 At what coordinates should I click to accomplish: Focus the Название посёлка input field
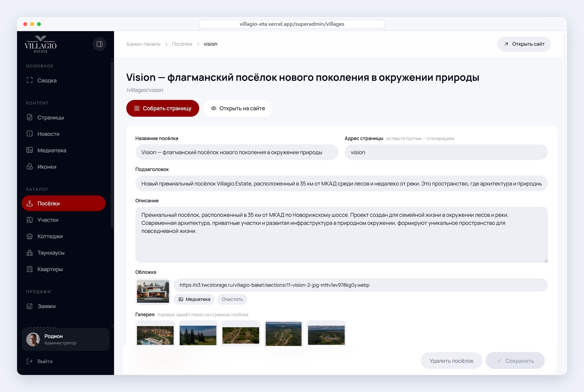click(x=237, y=152)
